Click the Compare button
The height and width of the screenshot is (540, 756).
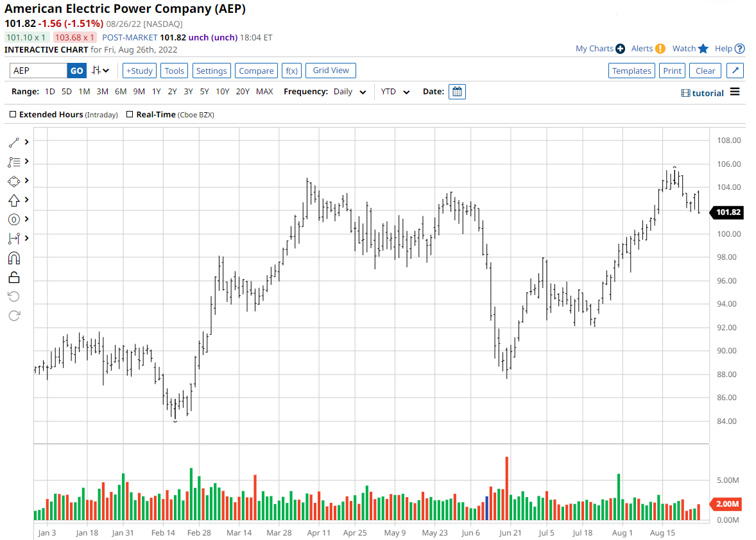256,71
